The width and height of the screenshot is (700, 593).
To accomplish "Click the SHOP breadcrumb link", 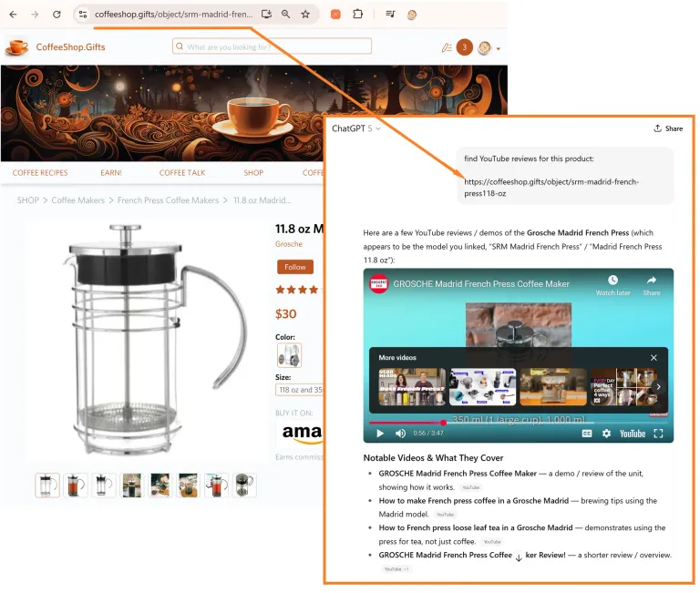I will click(28, 200).
